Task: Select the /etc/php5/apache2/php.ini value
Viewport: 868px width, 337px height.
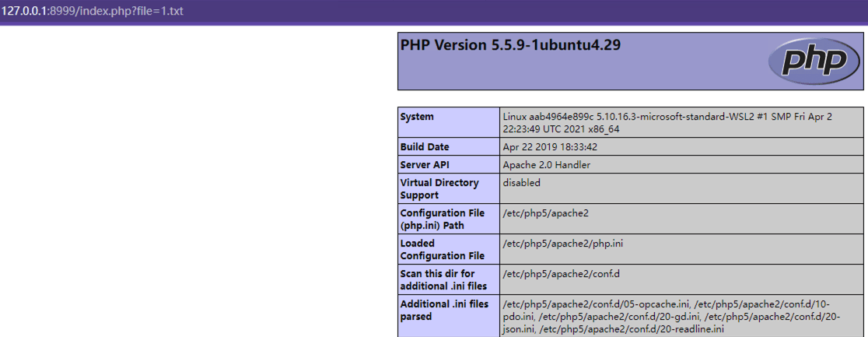Action: click(564, 244)
